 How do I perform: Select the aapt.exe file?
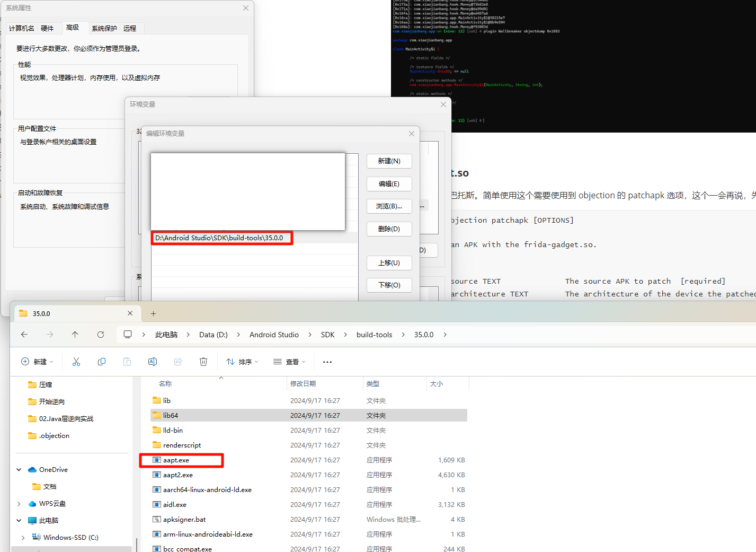coord(176,460)
